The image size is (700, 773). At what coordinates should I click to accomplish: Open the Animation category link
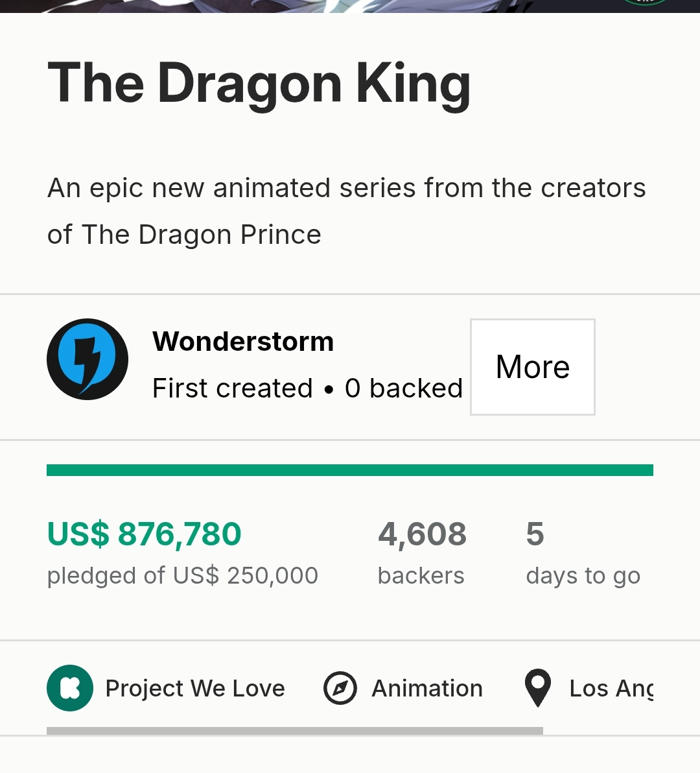427,688
